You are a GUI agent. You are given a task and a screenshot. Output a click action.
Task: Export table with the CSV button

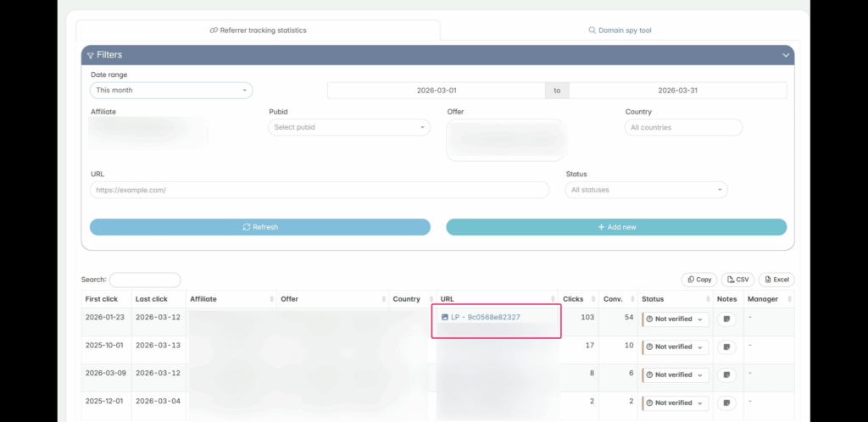(737, 280)
